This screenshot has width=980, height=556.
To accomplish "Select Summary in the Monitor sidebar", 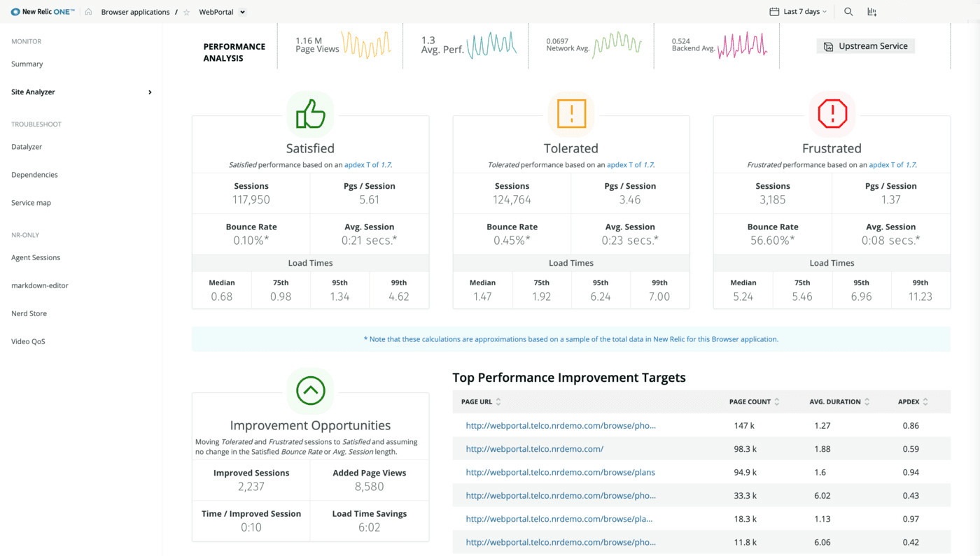I will click(27, 64).
